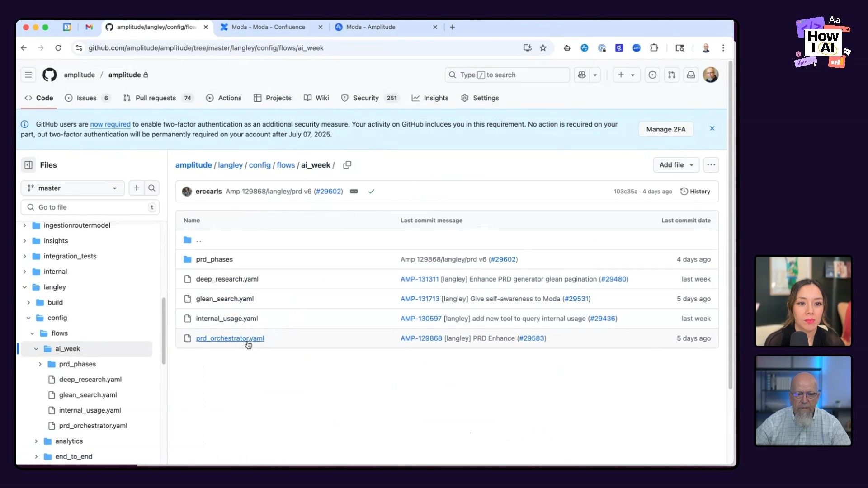Open the Security tab
This screenshot has height=488, width=868.
[x=370, y=98]
